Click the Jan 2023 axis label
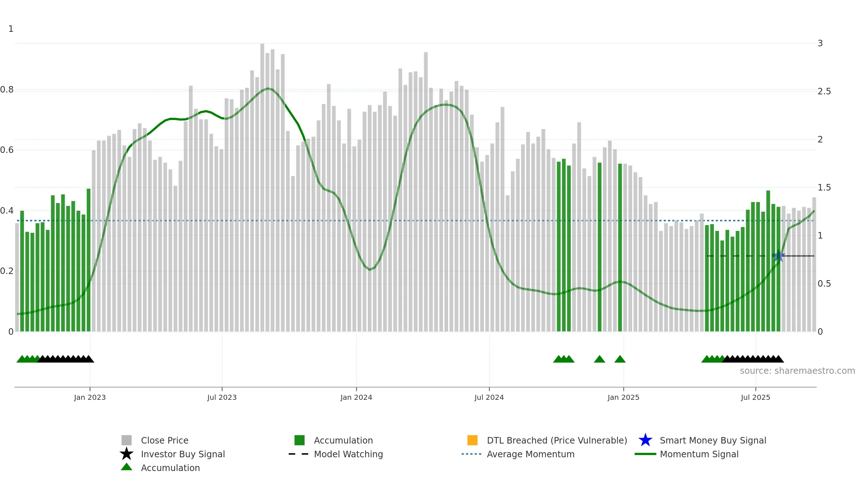The image size is (868, 488). coord(90,398)
